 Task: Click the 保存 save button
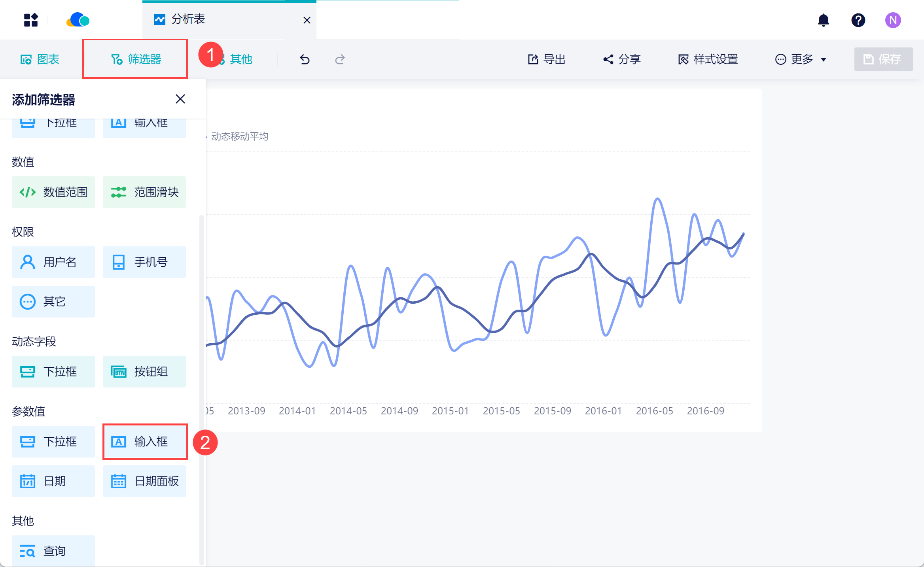[x=883, y=59]
